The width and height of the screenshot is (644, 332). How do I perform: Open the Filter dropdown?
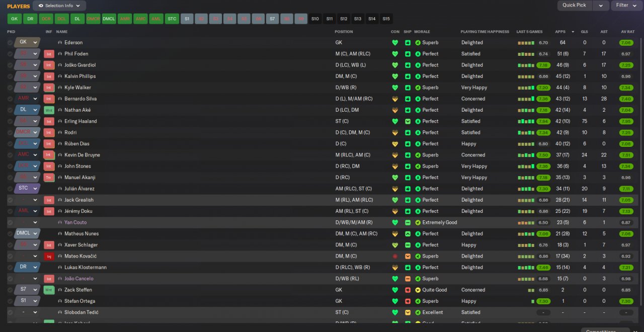click(625, 6)
